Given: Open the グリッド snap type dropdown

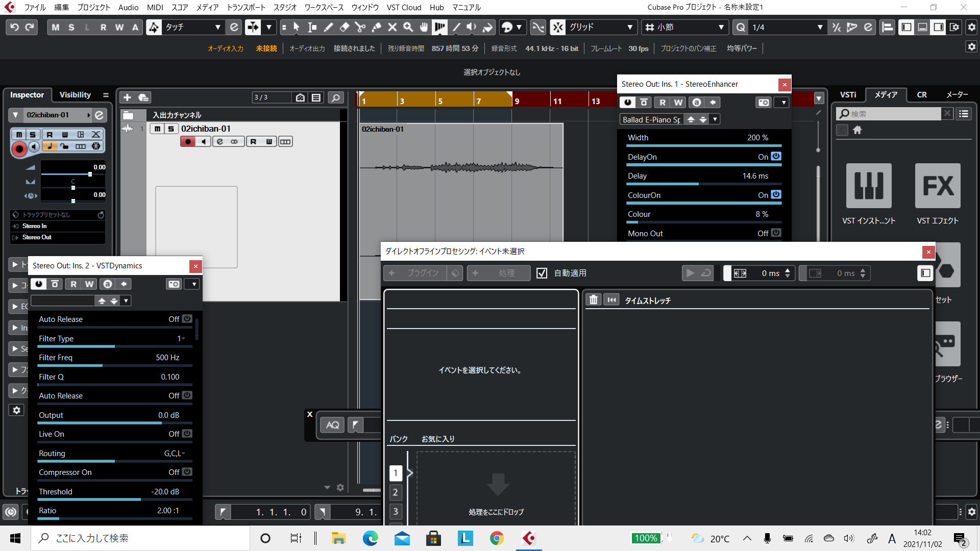Looking at the screenshot, I should 630,27.
